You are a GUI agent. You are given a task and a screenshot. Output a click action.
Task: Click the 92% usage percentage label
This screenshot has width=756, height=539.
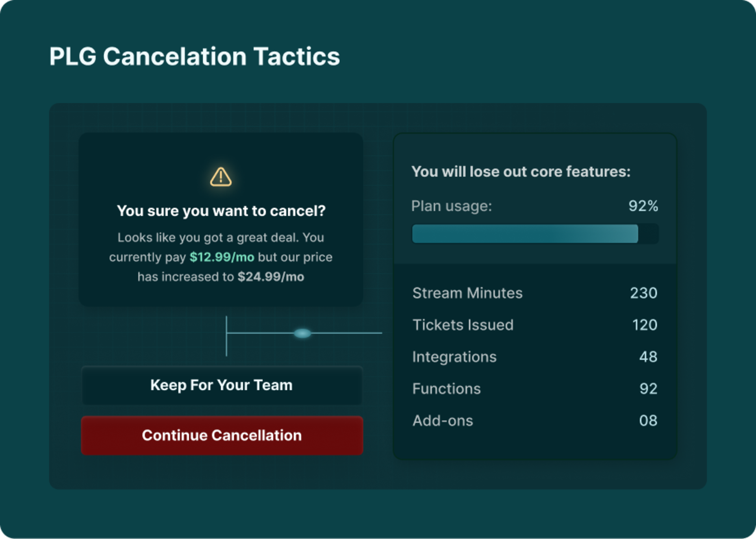pos(643,206)
